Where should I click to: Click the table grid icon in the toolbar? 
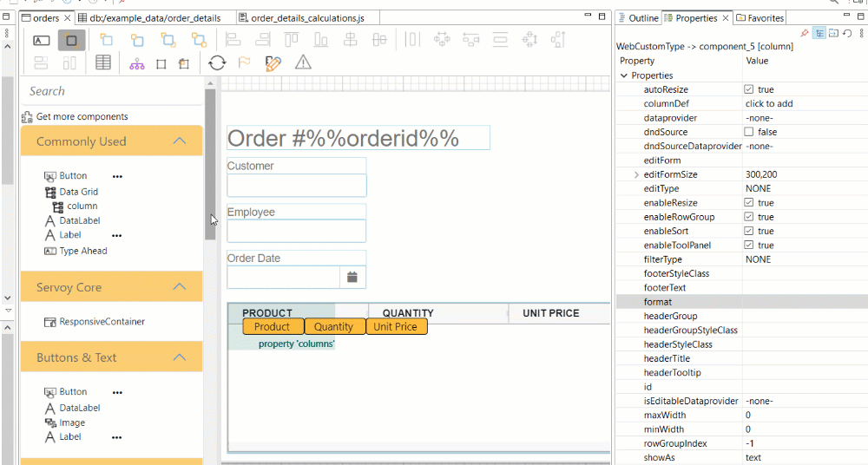tap(102, 62)
